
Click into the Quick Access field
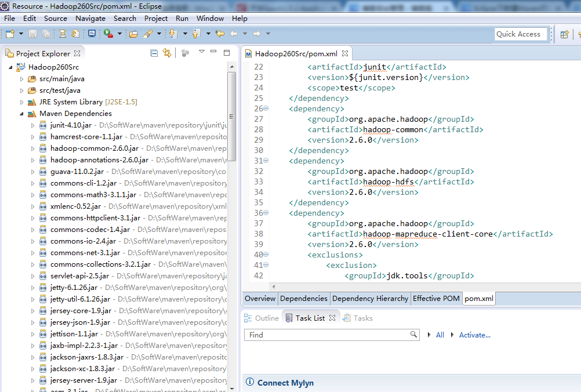(521, 34)
